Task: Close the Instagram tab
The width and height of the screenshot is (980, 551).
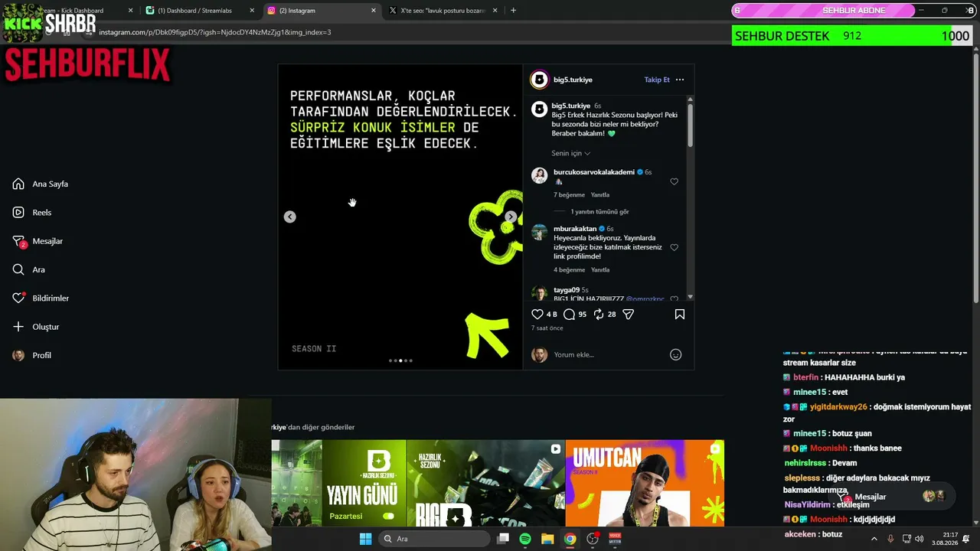Action: pyautogui.click(x=374, y=11)
